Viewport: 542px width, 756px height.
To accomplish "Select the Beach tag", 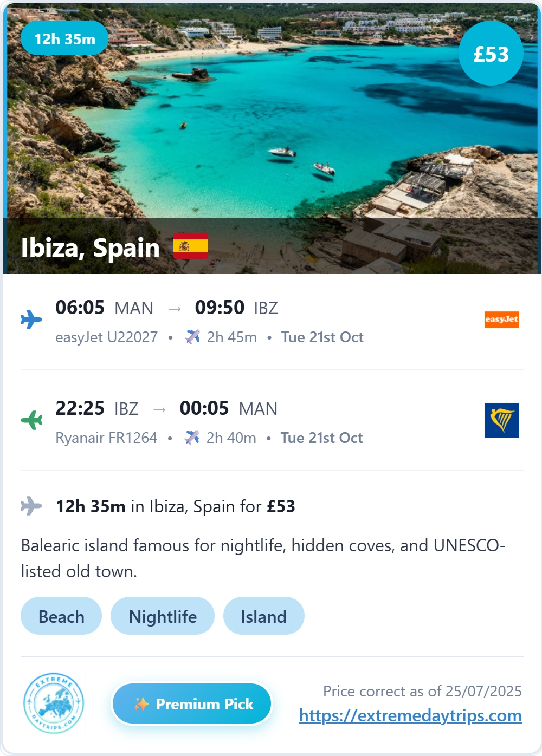I will point(61,616).
